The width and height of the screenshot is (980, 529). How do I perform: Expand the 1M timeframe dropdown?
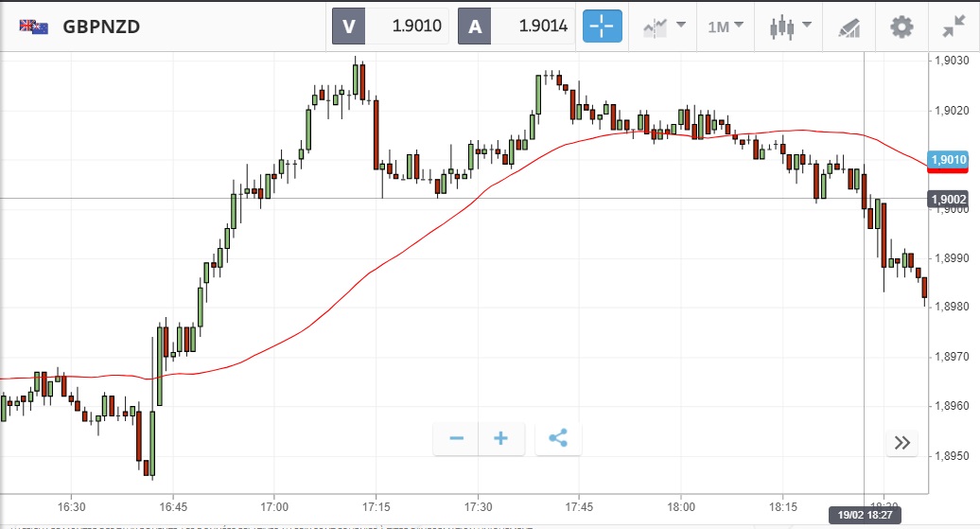(726, 26)
